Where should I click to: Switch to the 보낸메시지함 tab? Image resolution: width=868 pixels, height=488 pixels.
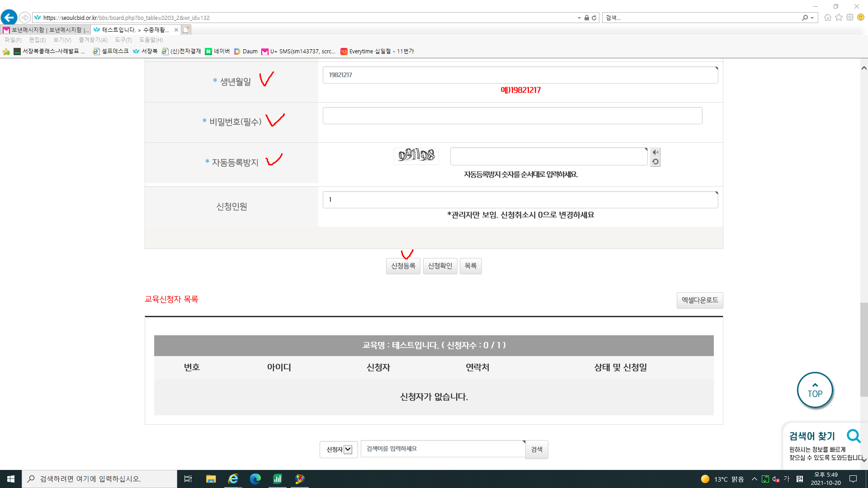46,30
